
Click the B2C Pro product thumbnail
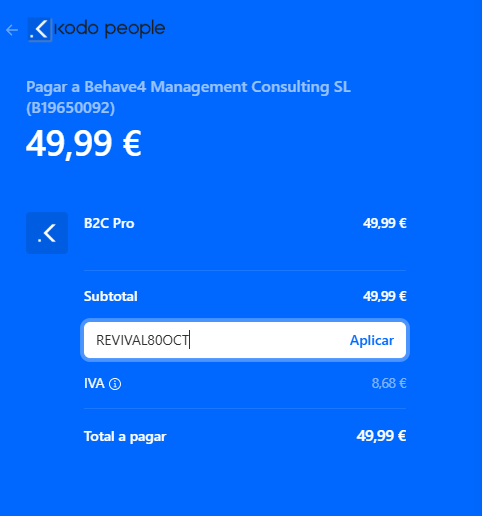click(47, 233)
